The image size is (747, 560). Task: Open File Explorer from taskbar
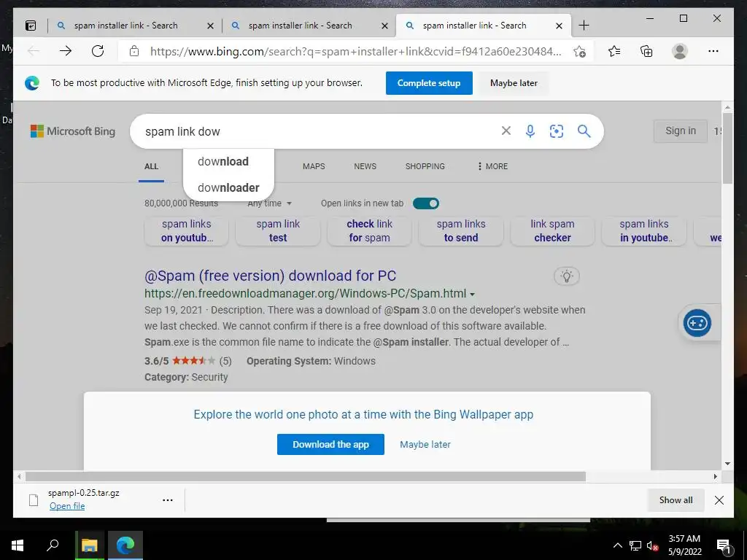click(89, 545)
